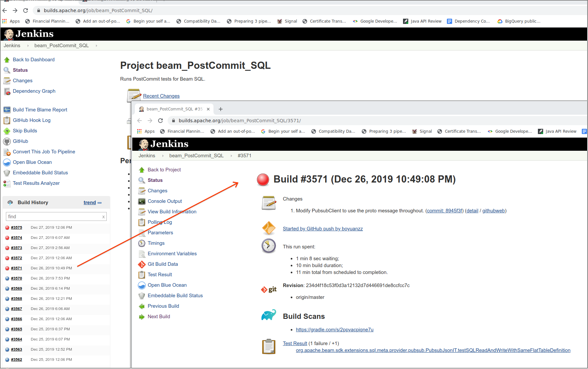Open Started by GitHub push by boyuanzz link
Screen dimensions: 588x369
click(x=323, y=229)
